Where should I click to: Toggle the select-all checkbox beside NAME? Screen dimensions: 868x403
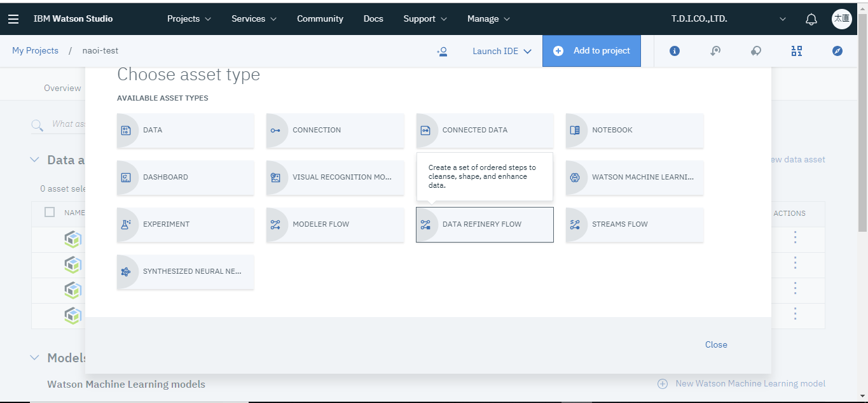tap(50, 213)
